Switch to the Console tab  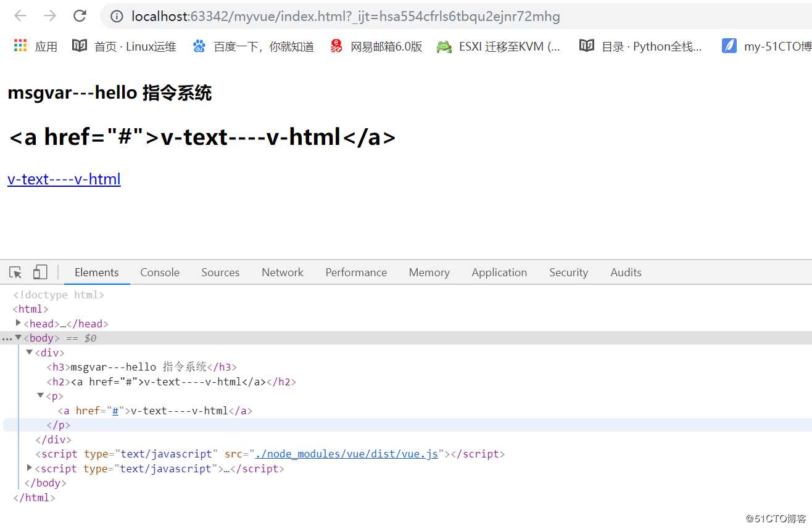click(160, 273)
